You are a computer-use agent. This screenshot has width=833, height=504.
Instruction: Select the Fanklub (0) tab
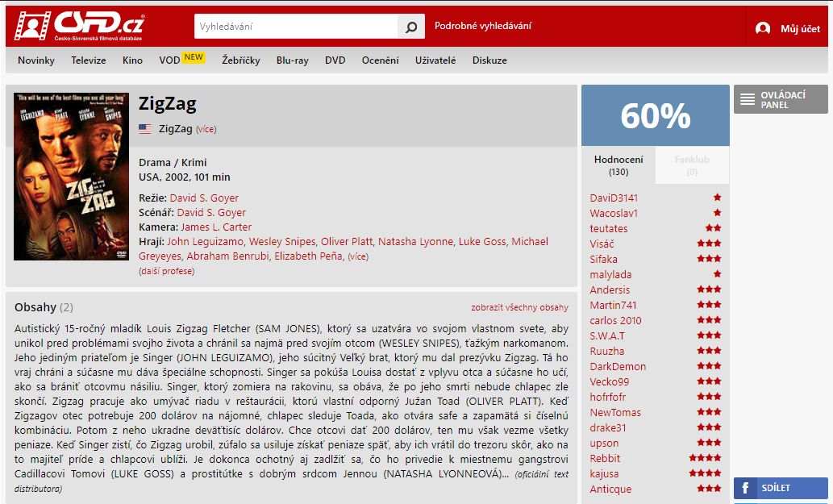coord(692,165)
